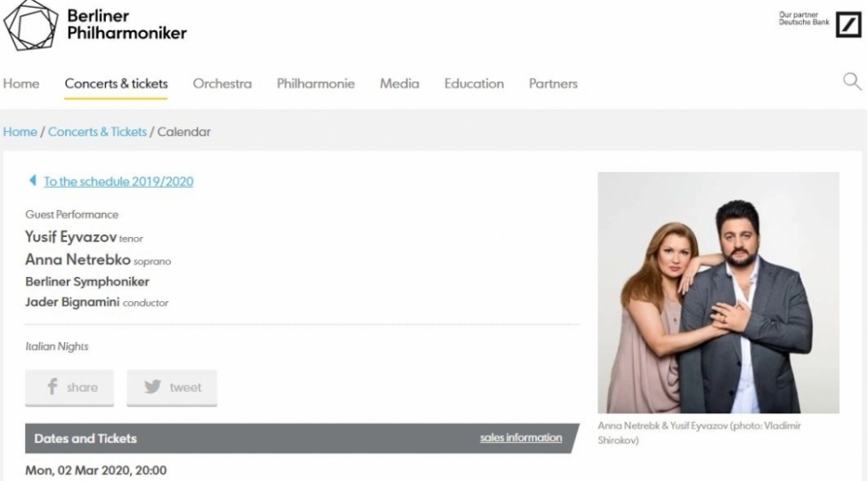Click the Anna Netrebko name
This screenshot has height=481, width=868.
pos(77,259)
